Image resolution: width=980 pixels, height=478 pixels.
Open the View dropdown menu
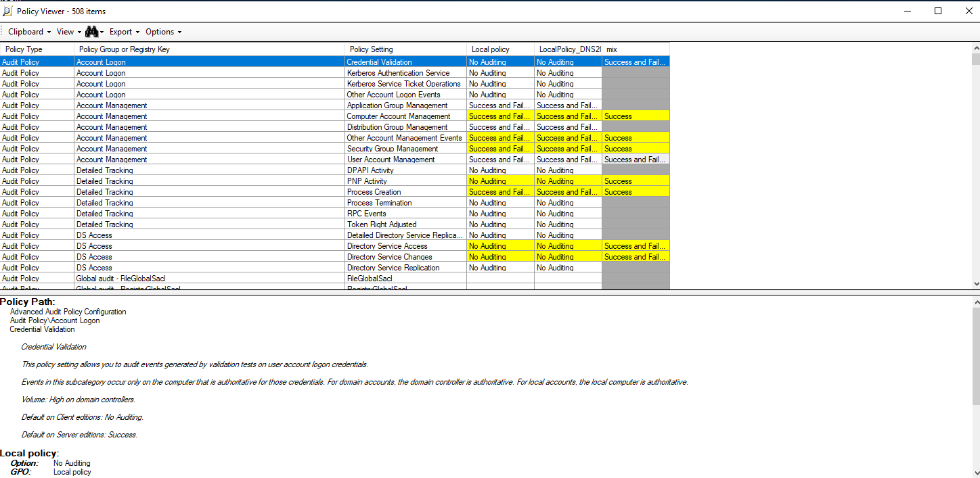[x=68, y=32]
